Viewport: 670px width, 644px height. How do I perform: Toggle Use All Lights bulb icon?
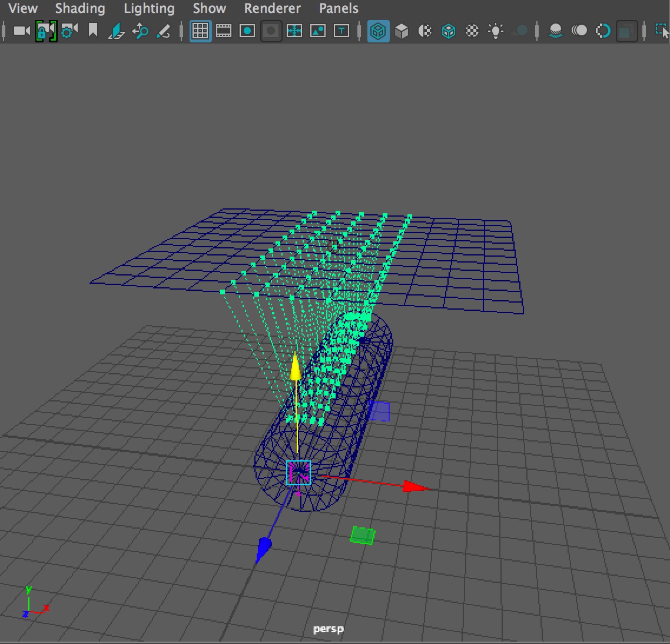(x=496, y=31)
